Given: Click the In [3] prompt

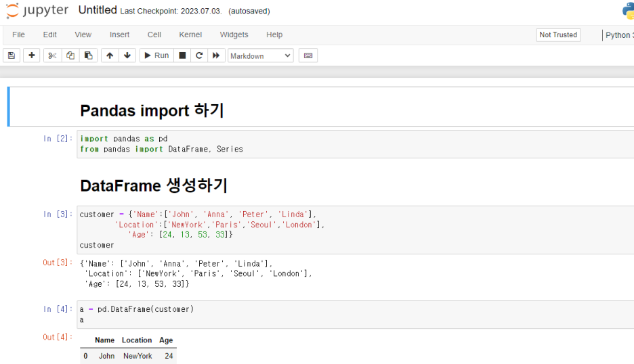Looking at the screenshot, I should pos(58,214).
